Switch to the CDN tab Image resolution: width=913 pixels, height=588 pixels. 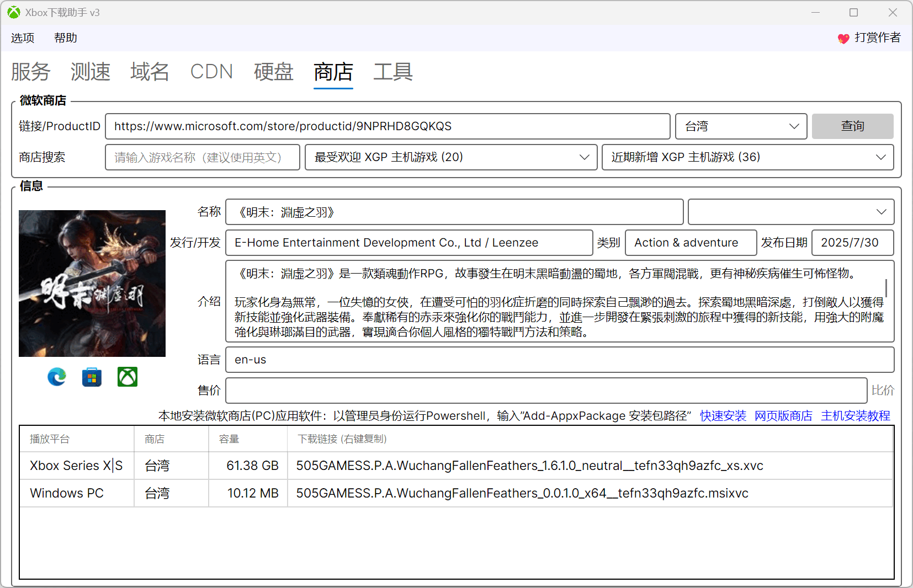211,72
